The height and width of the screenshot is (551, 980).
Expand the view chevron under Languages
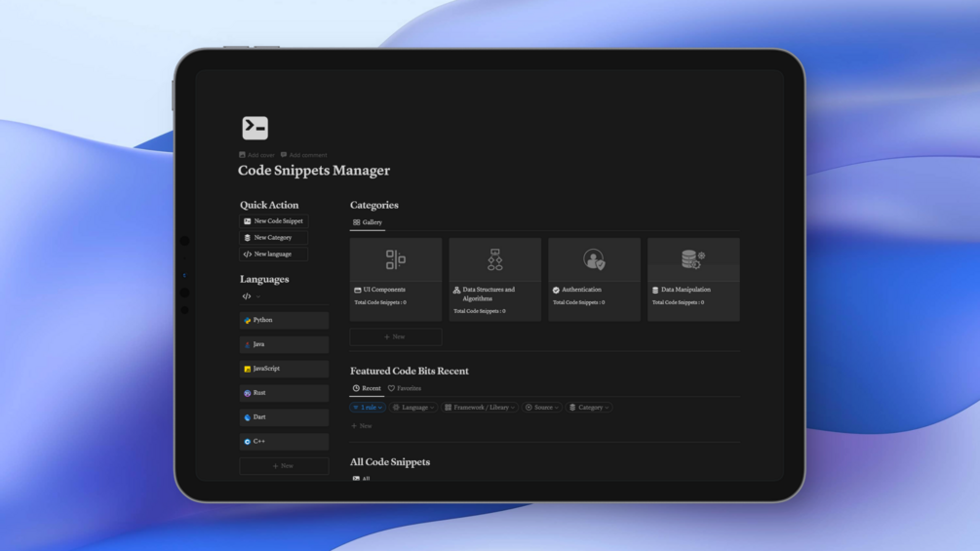pyautogui.click(x=258, y=296)
